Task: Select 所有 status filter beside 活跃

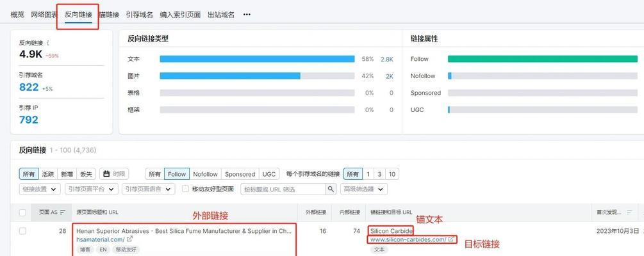Action: click(29, 174)
